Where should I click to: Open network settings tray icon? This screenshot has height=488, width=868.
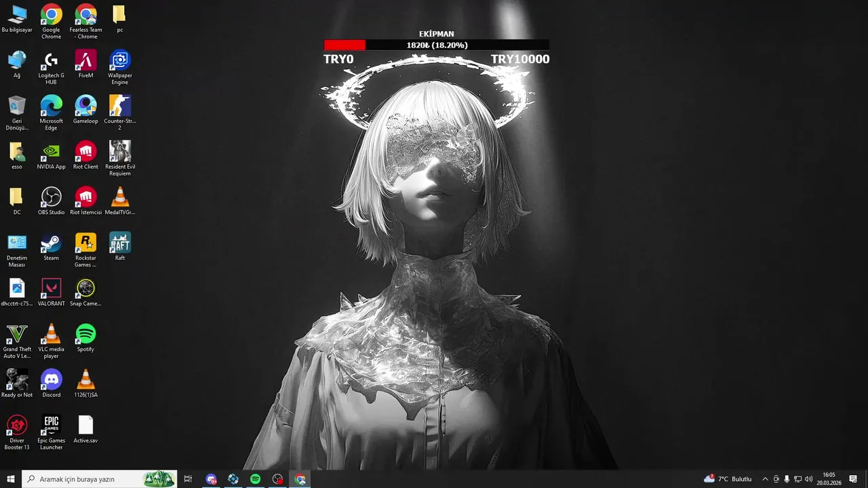[797, 479]
